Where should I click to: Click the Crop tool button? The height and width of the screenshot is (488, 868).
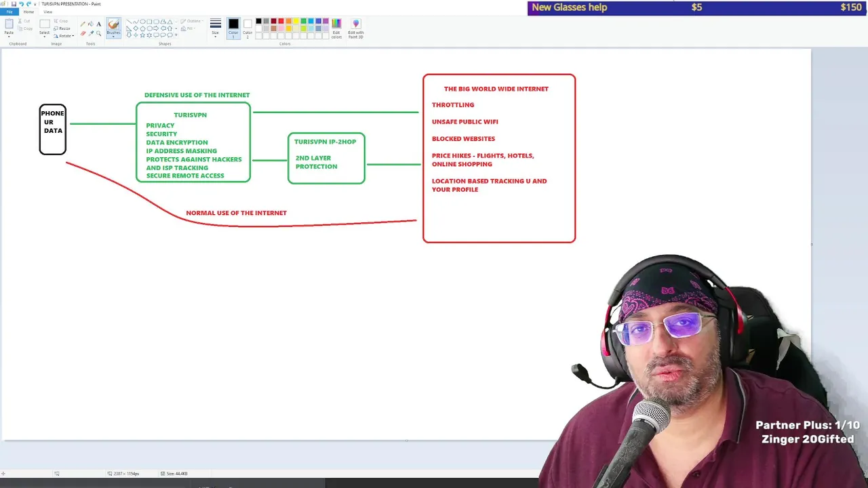(61, 21)
